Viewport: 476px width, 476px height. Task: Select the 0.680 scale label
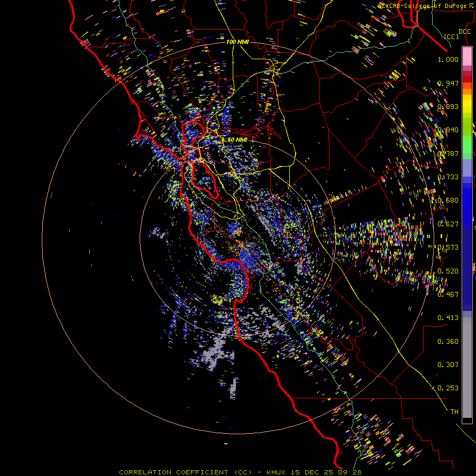(x=448, y=200)
